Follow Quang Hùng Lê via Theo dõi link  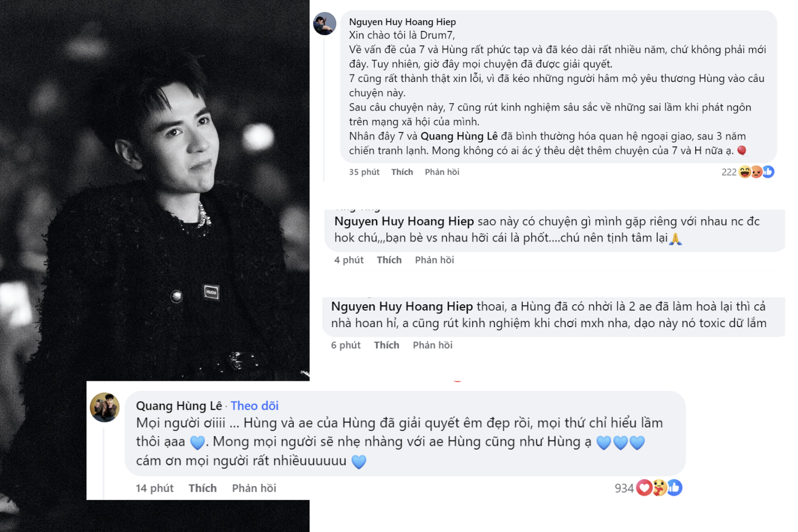(254, 406)
